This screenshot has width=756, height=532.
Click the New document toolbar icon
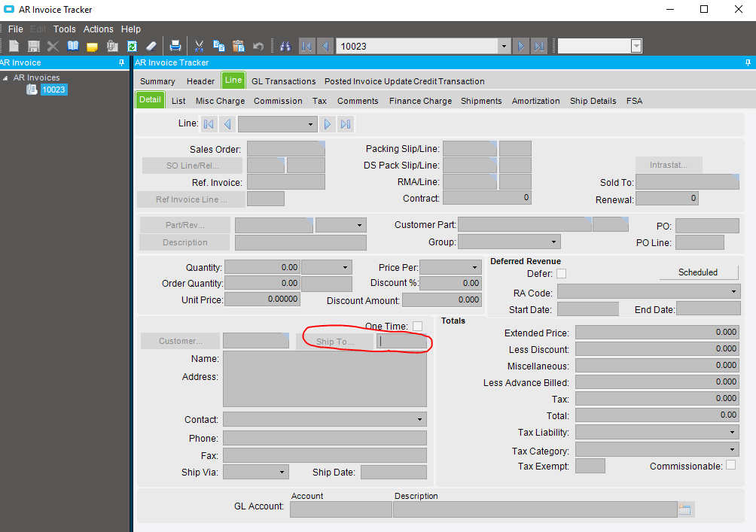click(x=14, y=46)
